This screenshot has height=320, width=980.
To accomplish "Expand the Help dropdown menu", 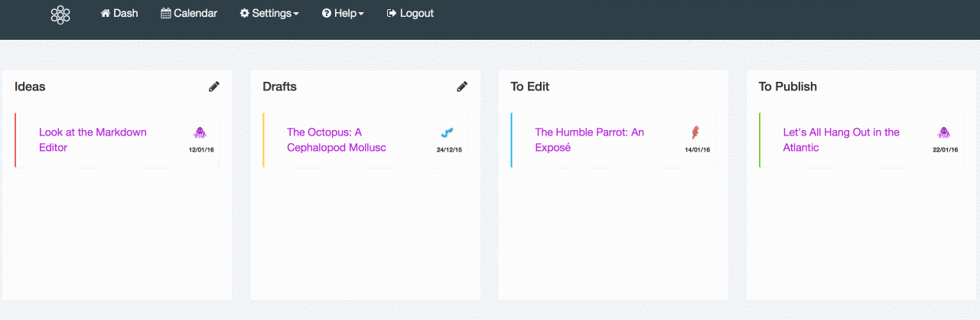I will 343,13.
